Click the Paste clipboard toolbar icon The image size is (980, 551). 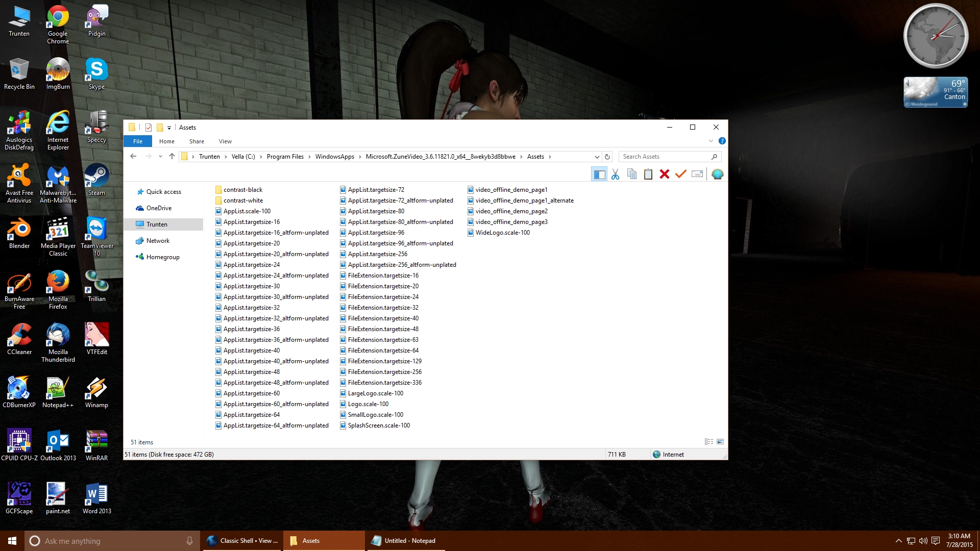tap(648, 174)
